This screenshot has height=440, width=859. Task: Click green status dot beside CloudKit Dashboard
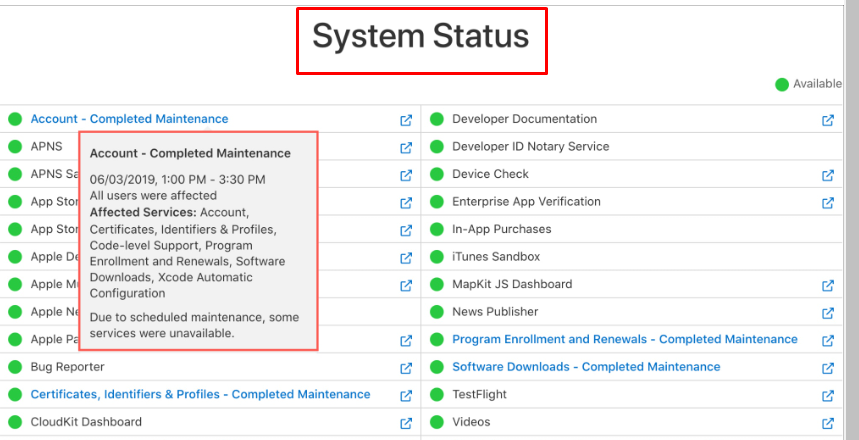click(15, 422)
